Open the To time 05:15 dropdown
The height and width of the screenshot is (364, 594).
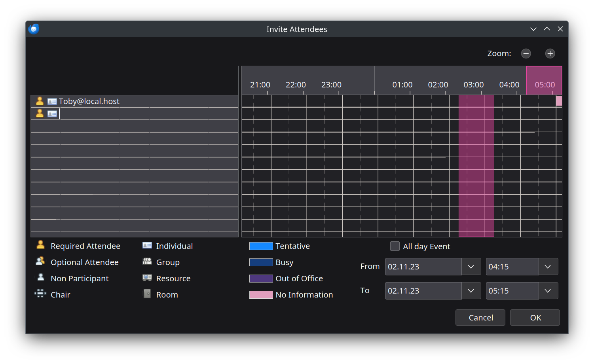coord(548,291)
